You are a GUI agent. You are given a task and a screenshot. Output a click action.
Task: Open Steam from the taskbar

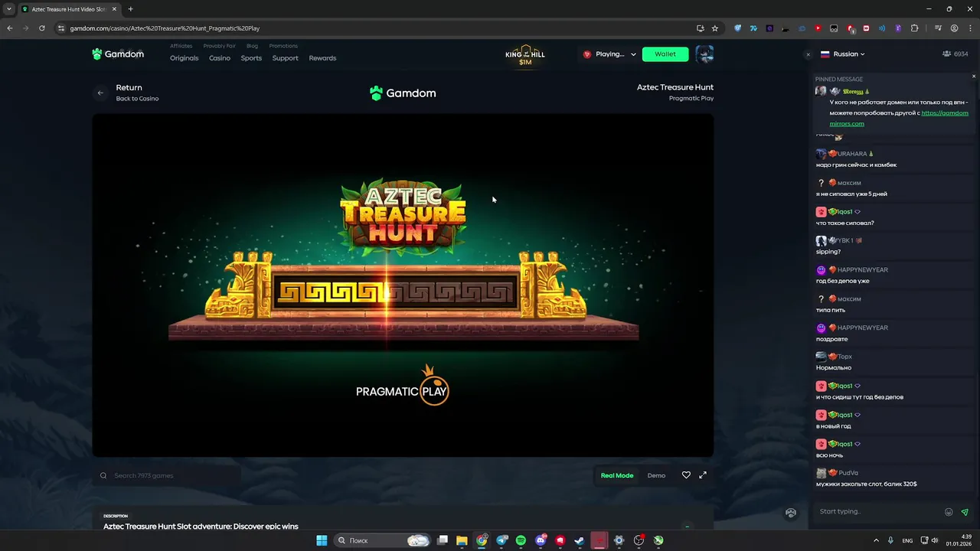click(x=580, y=540)
